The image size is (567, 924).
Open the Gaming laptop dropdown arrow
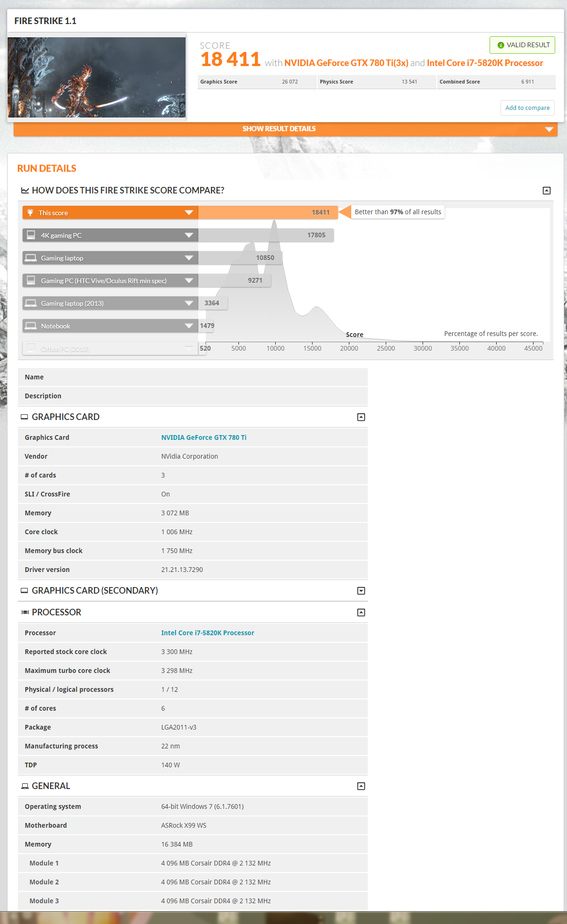pyautogui.click(x=189, y=258)
